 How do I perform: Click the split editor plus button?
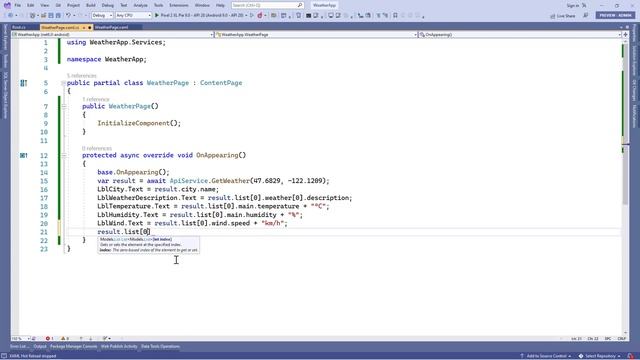pyautogui.click(x=625, y=35)
